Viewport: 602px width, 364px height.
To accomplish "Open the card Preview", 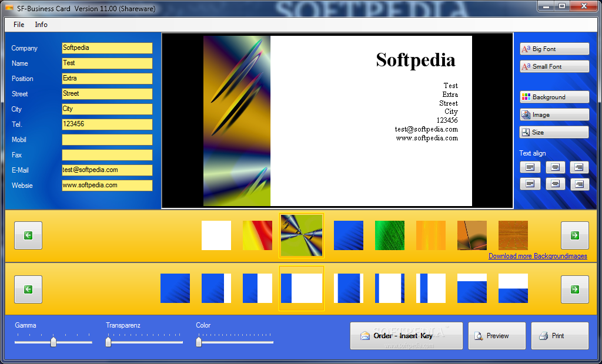I will pos(497,336).
